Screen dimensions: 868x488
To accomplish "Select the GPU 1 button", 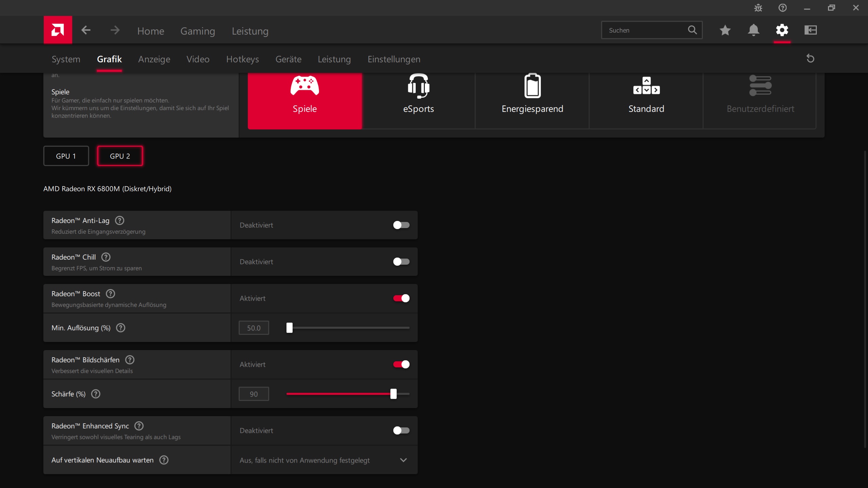I will point(66,156).
